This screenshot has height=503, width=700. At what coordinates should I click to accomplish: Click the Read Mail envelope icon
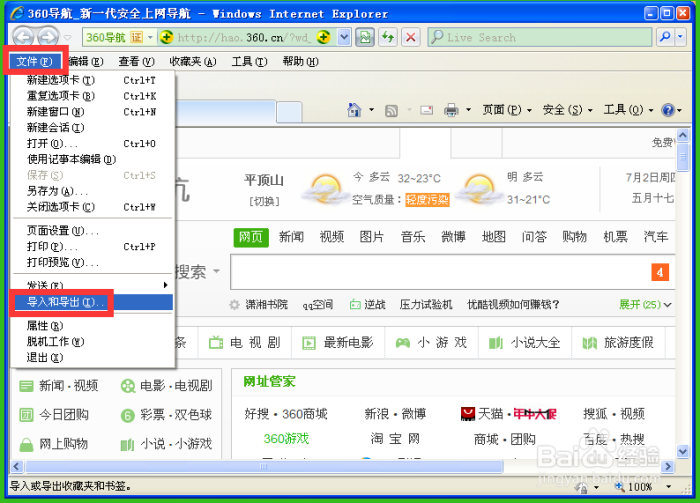(426, 110)
